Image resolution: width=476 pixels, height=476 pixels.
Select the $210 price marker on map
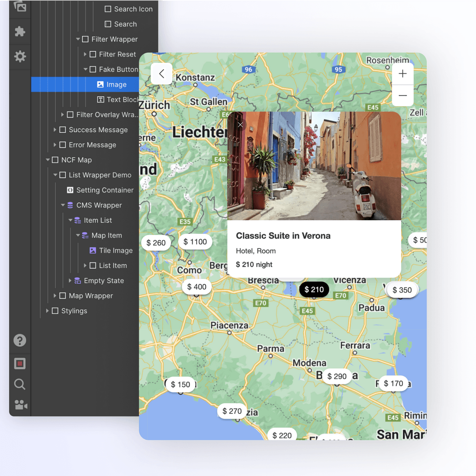tap(314, 289)
